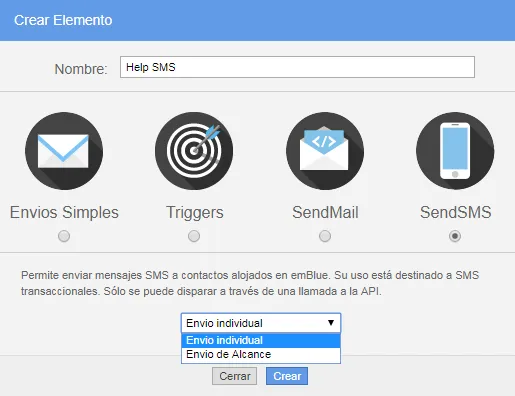Click the SendMail code envelope icon
515x396 pixels.
click(325, 151)
